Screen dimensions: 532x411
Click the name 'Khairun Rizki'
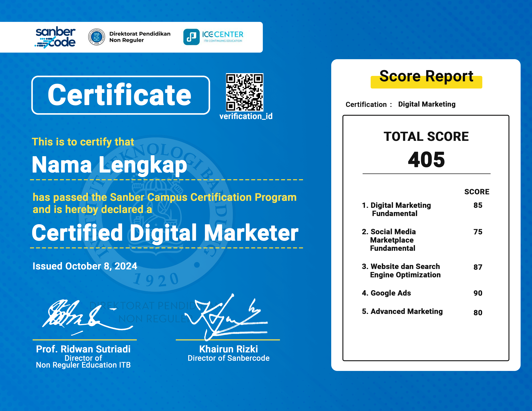click(229, 349)
